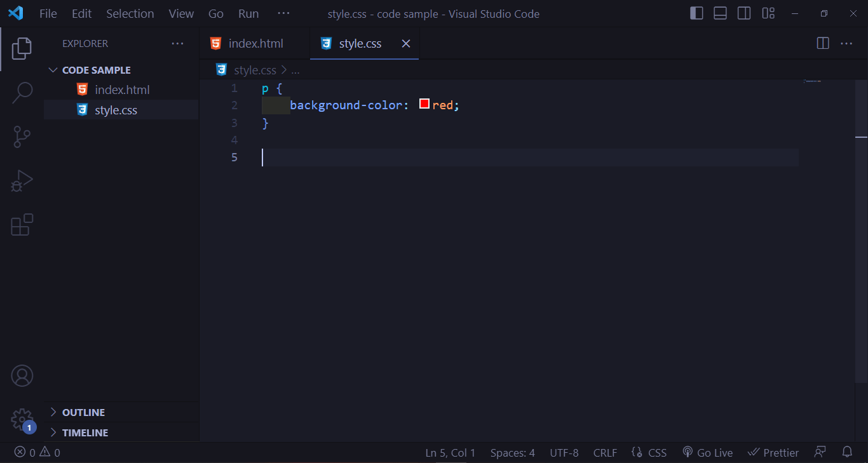The width and height of the screenshot is (868, 463).
Task: Toggle the Primary Side Bar visibility
Action: coord(696,13)
